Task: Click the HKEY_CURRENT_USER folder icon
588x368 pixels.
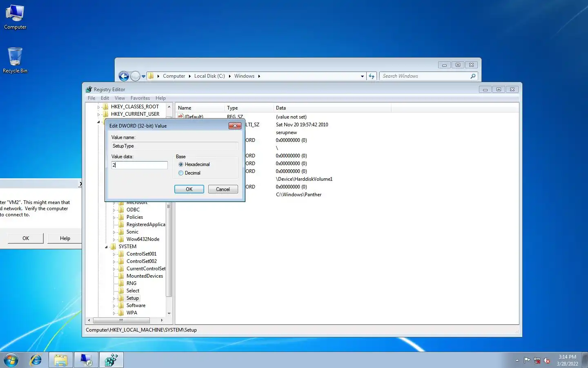Action: tap(106, 114)
